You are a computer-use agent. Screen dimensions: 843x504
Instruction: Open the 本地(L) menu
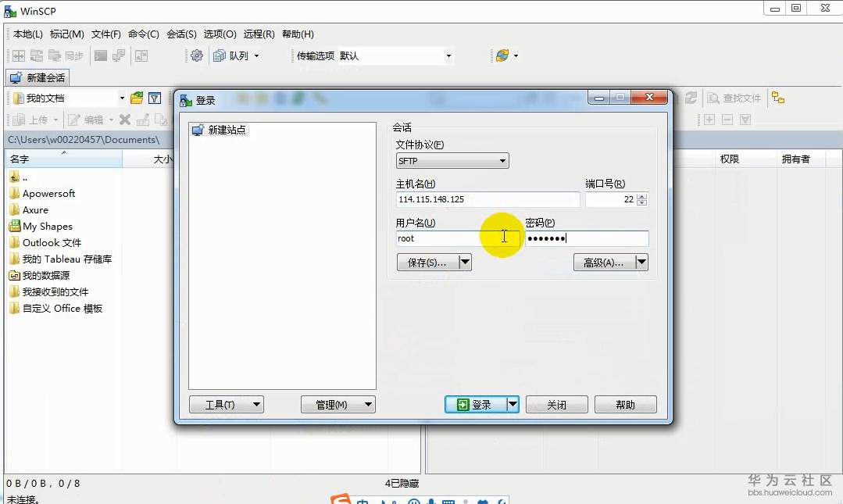coord(28,34)
